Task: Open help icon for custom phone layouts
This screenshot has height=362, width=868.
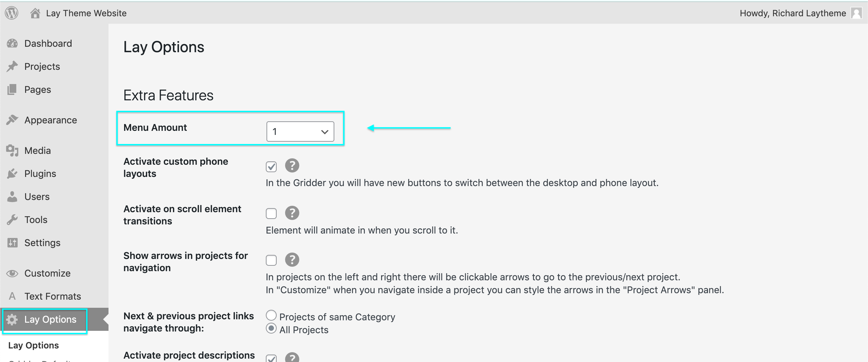Action: tap(292, 166)
